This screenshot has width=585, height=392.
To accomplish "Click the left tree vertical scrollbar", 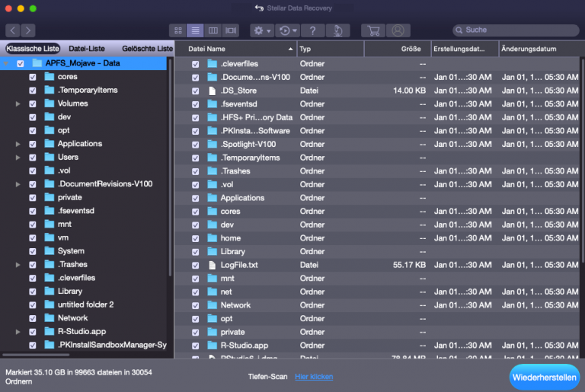I will click(x=170, y=167).
